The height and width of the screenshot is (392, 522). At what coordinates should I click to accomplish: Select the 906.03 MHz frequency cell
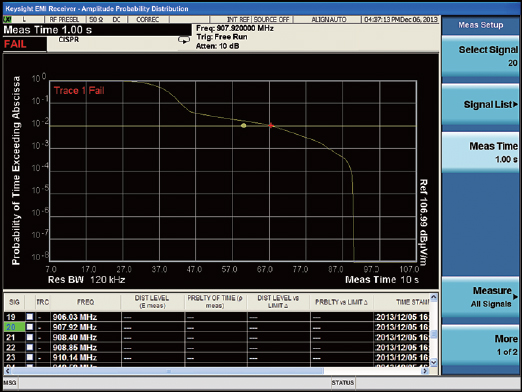tap(85, 317)
